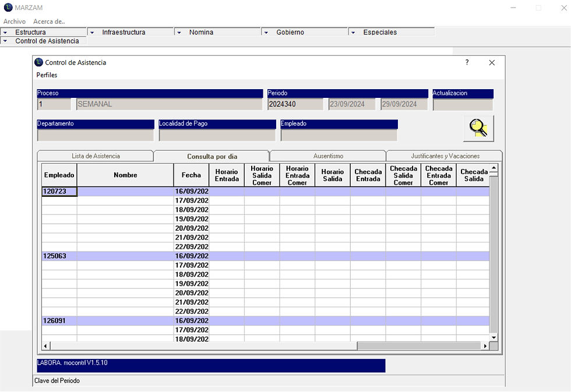Image resolution: width=571 pixels, height=392 pixels.
Task: Select employee 125063's 22/09 date cell
Action: click(x=191, y=312)
